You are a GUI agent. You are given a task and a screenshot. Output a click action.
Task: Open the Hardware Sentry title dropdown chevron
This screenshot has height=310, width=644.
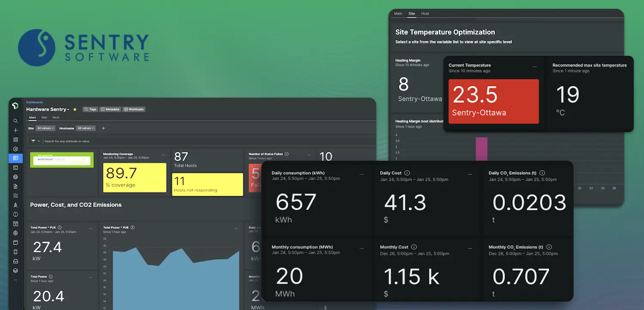pos(68,109)
